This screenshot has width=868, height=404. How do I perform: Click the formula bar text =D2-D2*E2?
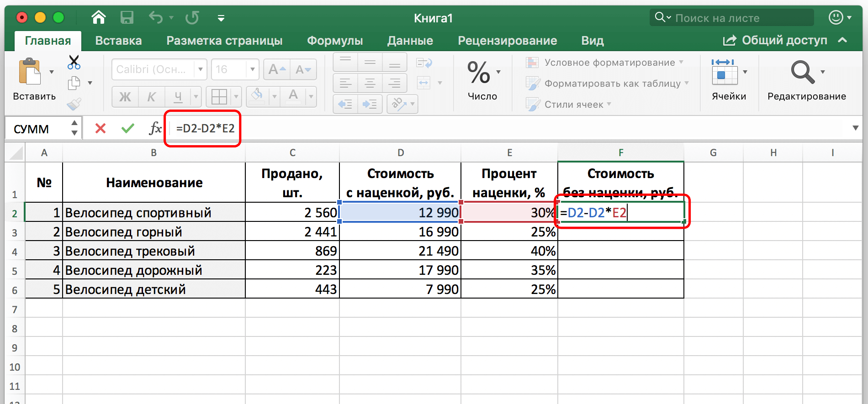[205, 128]
